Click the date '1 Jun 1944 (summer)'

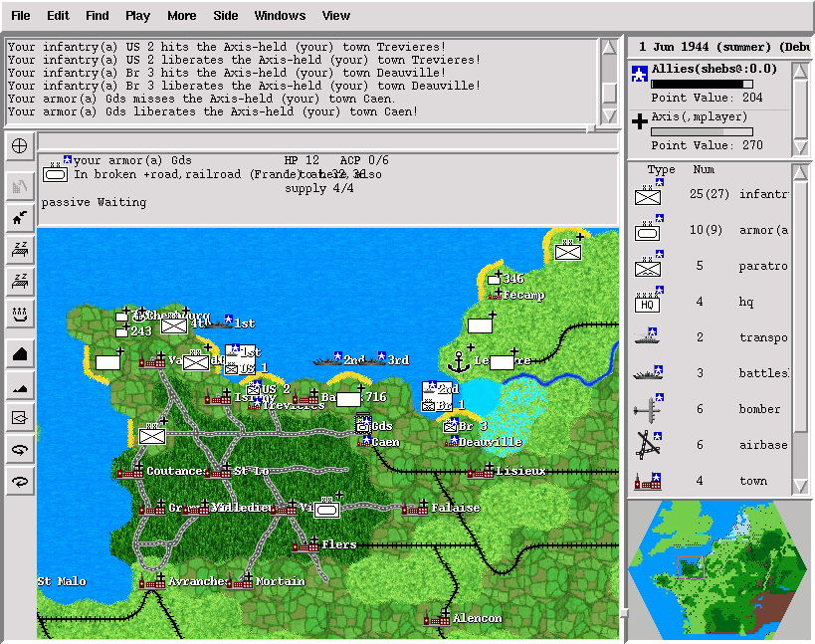point(705,47)
